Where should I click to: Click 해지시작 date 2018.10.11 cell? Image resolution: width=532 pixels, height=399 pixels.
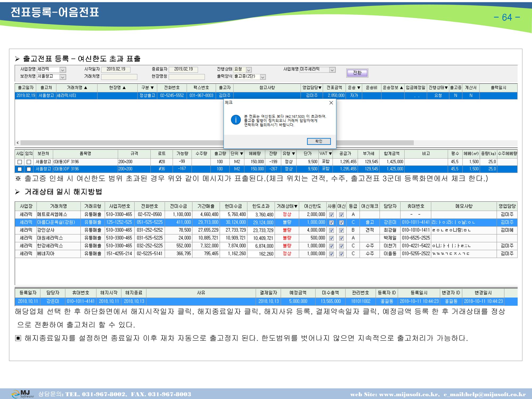[109, 301]
